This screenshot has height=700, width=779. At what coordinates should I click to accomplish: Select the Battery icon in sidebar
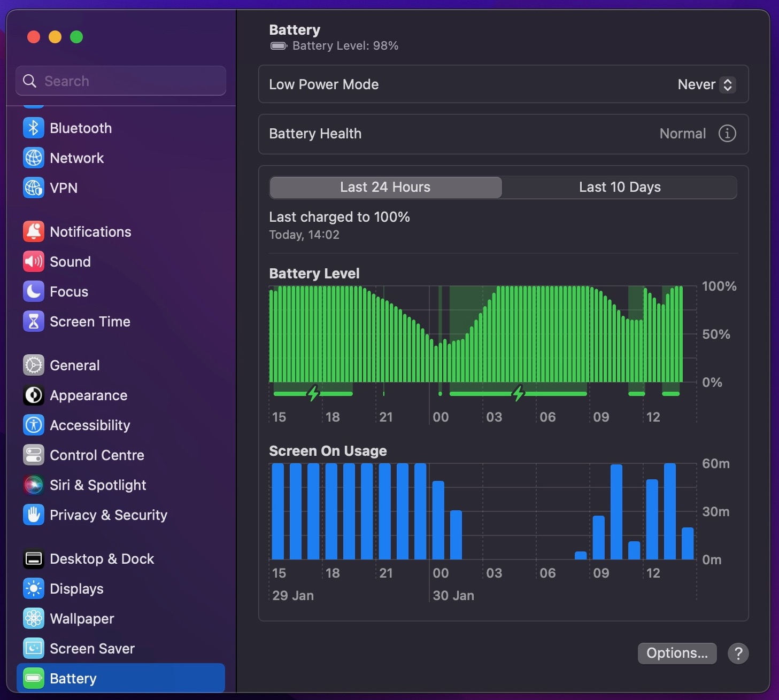pyautogui.click(x=34, y=679)
